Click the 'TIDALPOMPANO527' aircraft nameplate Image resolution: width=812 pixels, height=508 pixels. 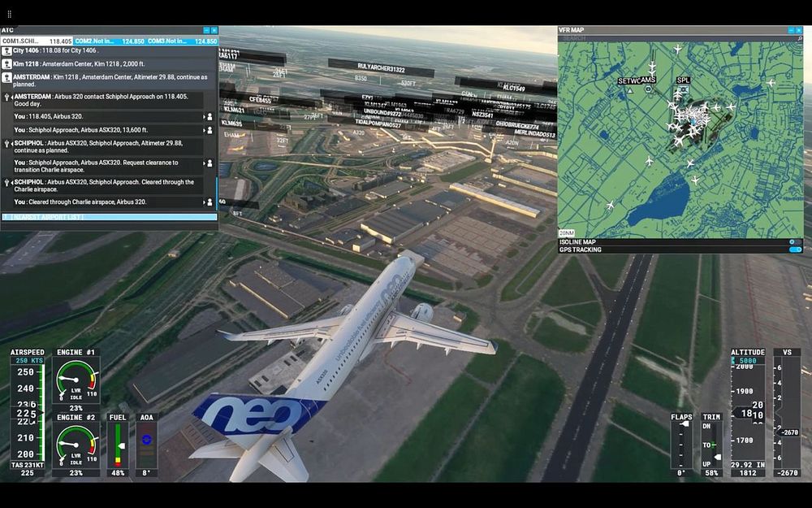click(x=378, y=125)
